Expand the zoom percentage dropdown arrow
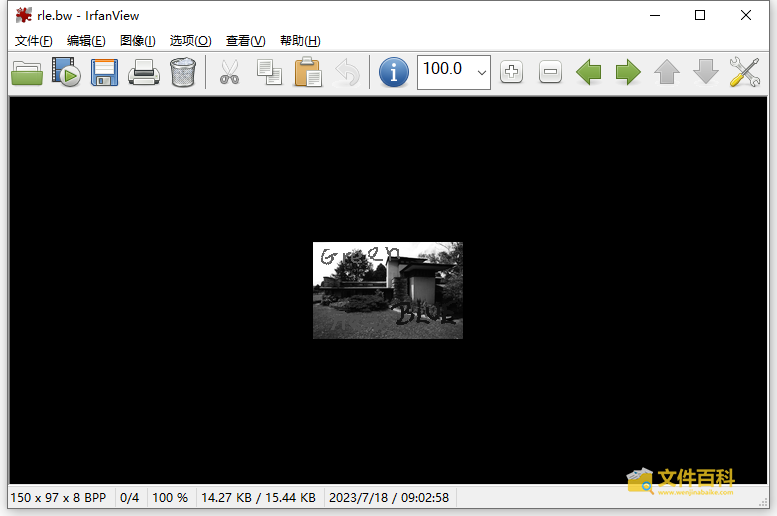Image resolution: width=777 pixels, height=516 pixels. click(x=482, y=72)
